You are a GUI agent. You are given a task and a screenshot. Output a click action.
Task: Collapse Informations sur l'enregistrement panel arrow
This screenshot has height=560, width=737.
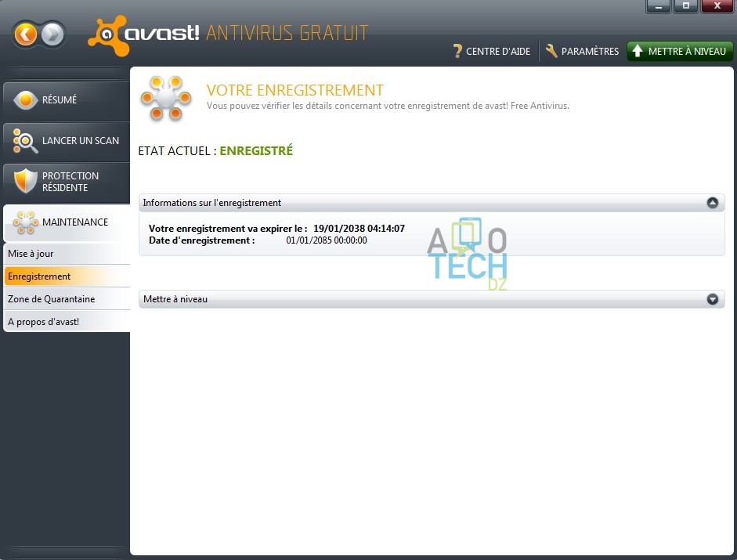(x=713, y=203)
